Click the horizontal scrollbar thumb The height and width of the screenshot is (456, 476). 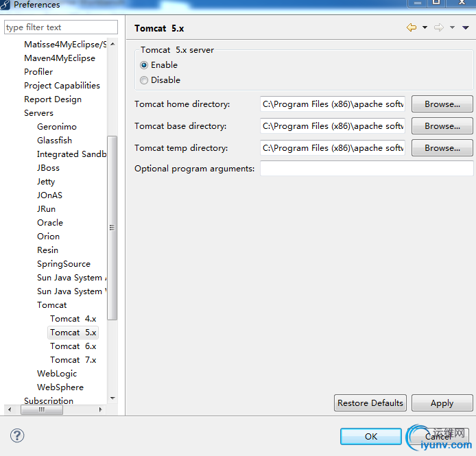tap(42, 409)
